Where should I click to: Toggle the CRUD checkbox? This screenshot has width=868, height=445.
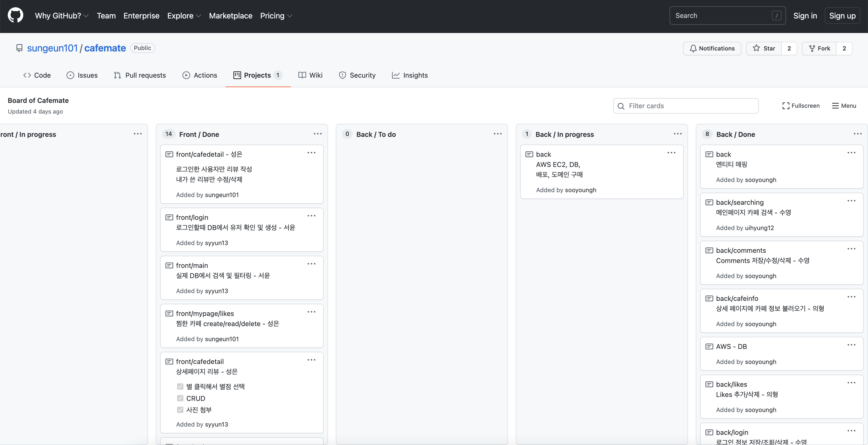[180, 398]
